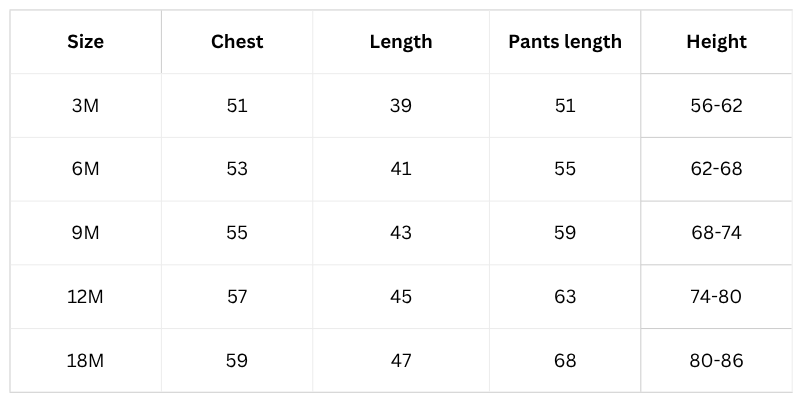800x400 pixels.
Task: Select the 6M size row label
Action: click(85, 169)
